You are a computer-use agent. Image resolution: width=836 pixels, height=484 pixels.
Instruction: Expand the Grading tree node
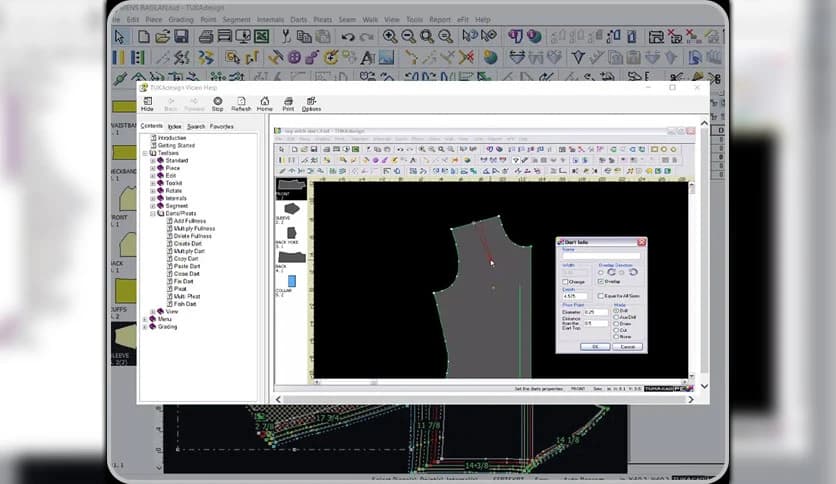pyautogui.click(x=146, y=326)
